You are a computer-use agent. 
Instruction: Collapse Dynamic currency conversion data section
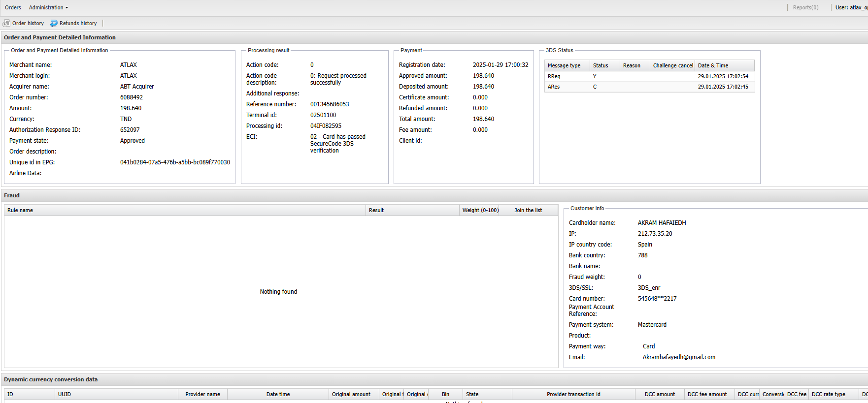(51, 379)
